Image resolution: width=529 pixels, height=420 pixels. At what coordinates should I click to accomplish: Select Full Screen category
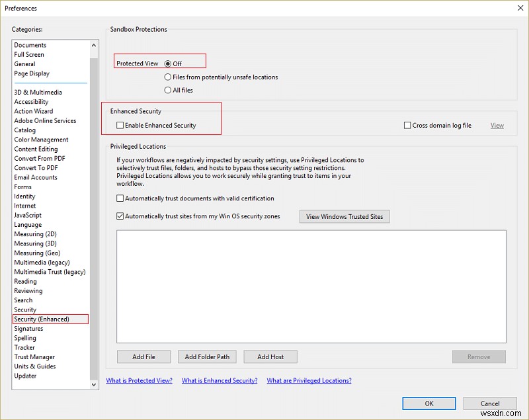tap(28, 54)
